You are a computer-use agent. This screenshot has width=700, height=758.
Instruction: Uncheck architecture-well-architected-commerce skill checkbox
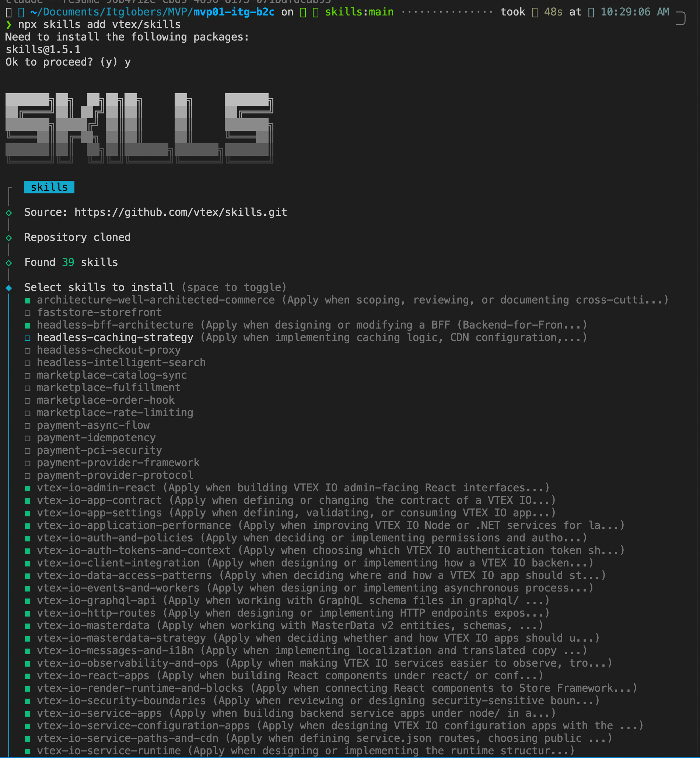click(27, 301)
